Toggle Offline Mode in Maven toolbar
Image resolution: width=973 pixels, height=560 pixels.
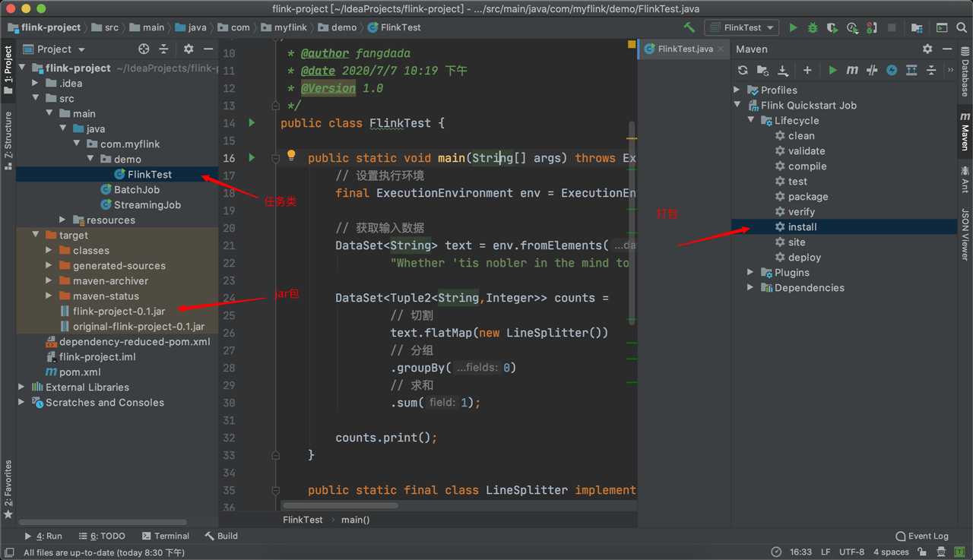[x=872, y=70]
